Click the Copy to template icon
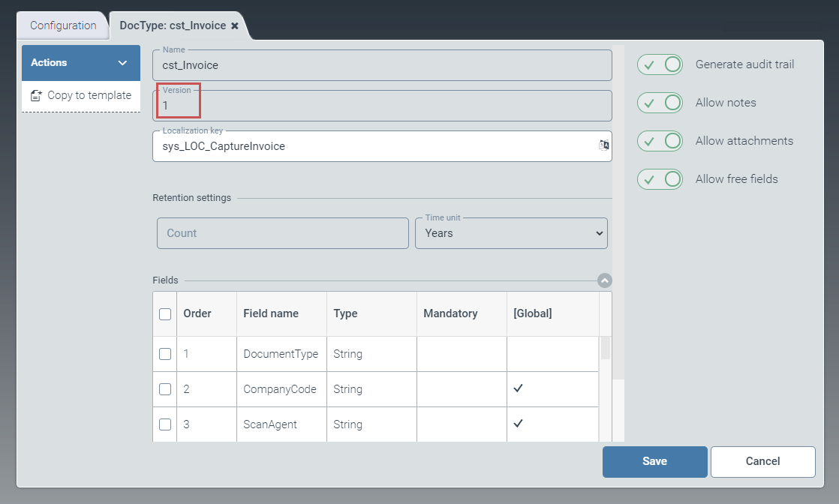 [x=36, y=95]
